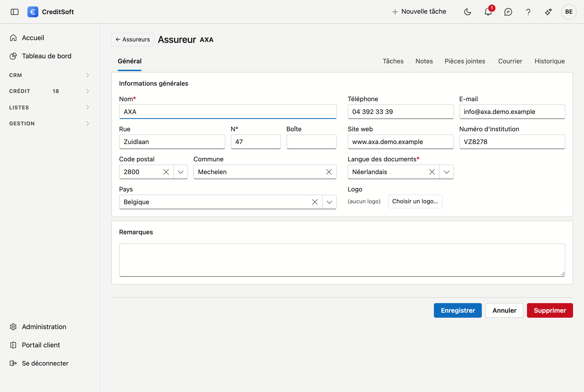Open Administration in the sidebar
Viewport: 584px width, 392px height.
(x=44, y=327)
